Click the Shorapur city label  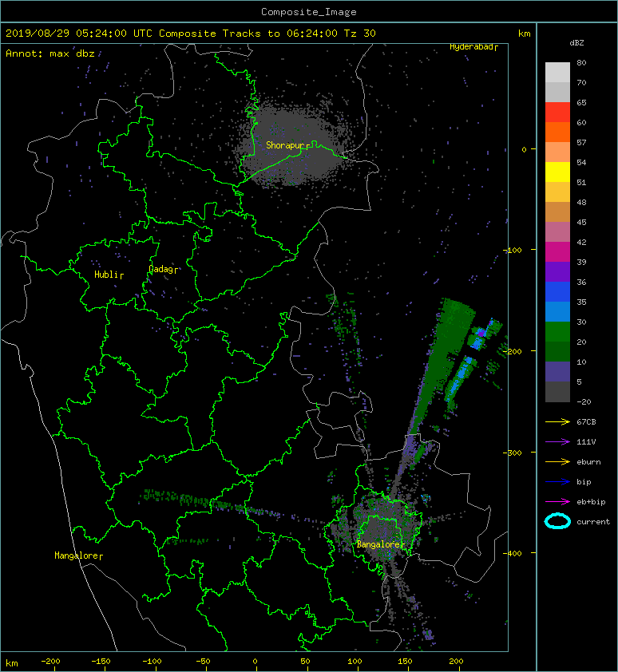pyautogui.click(x=286, y=145)
